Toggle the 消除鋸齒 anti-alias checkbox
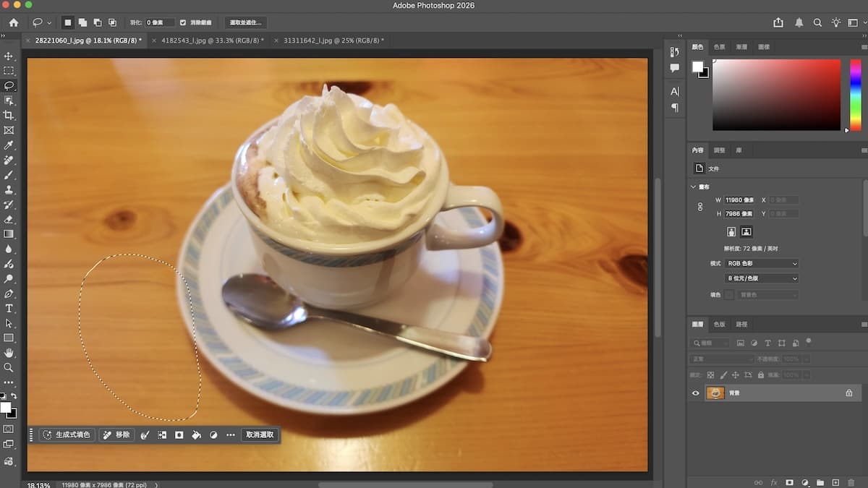868x488 pixels. click(183, 22)
